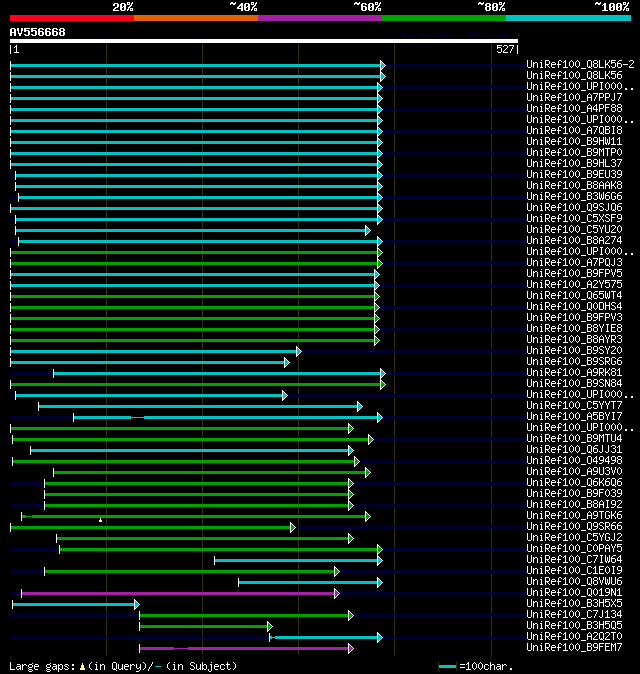This screenshot has height=674, width=640.
Task: Select the UniRef100_B9F039 label
Action: click(x=574, y=493)
